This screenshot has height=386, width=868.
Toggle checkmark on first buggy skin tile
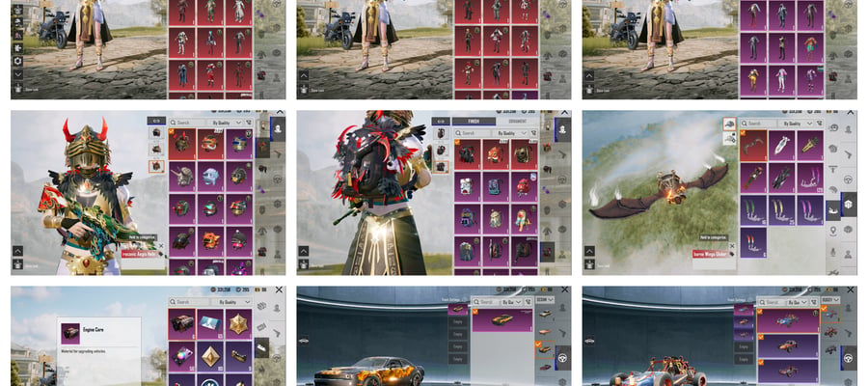(760, 312)
